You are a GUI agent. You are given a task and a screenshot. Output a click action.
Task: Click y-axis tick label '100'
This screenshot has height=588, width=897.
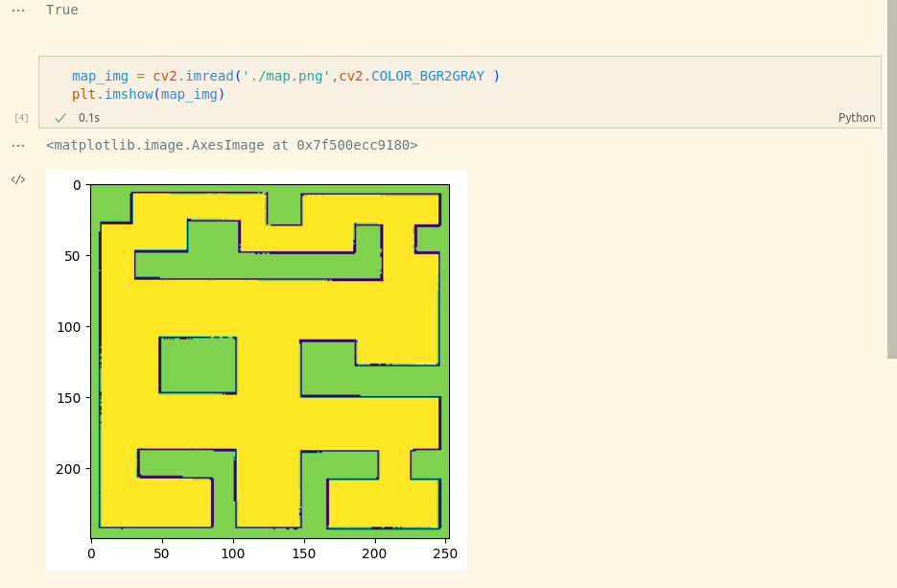coord(69,327)
